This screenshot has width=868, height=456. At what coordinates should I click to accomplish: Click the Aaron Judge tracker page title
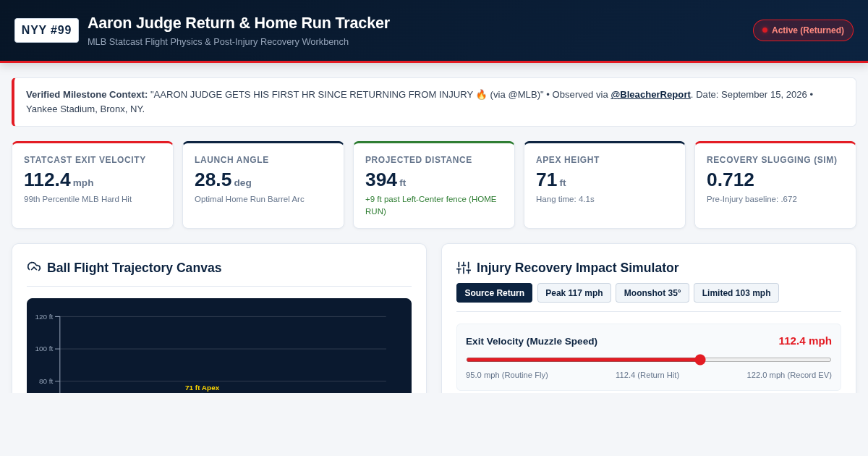(239, 23)
